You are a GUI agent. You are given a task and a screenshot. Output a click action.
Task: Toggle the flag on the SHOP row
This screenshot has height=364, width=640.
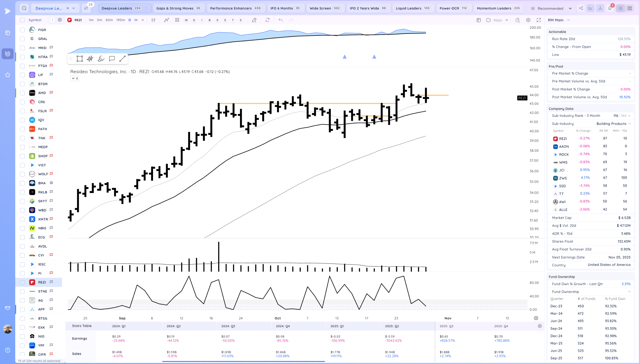(51, 156)
